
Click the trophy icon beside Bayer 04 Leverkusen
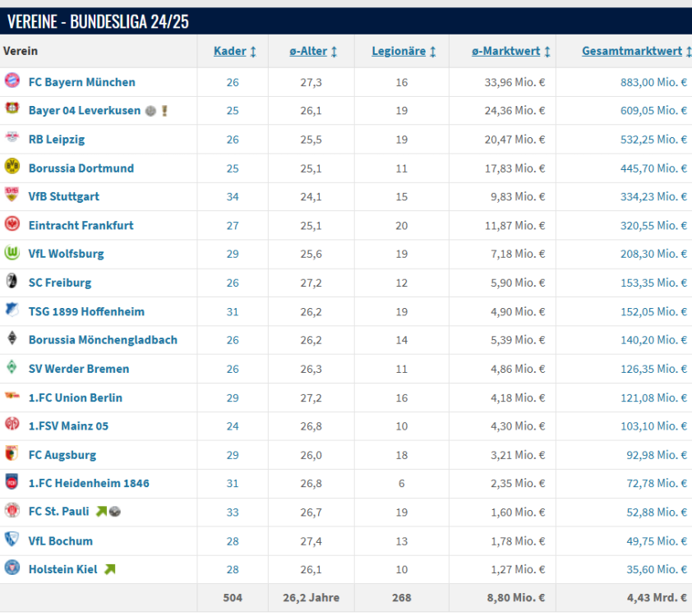(x=164, y=111)
